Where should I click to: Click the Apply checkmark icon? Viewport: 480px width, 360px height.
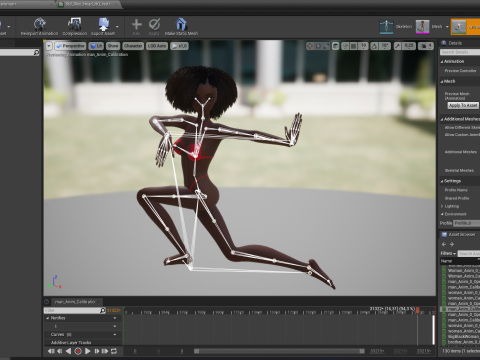[154, 24]
